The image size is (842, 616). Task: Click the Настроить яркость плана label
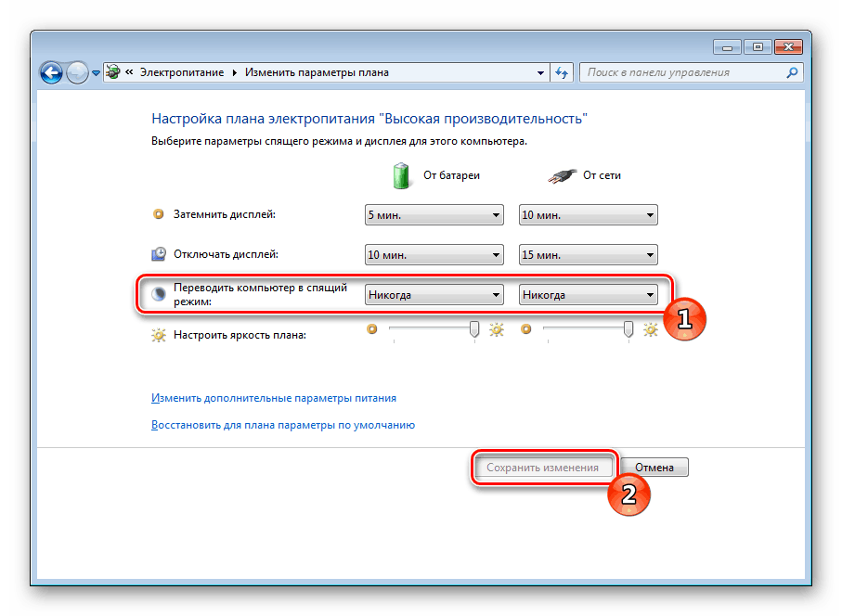(x=240, y=335)
